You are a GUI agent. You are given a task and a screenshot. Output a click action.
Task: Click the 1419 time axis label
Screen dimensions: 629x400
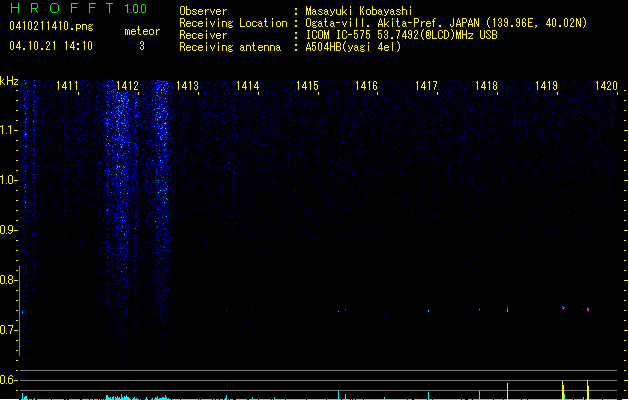click(546, 86)
